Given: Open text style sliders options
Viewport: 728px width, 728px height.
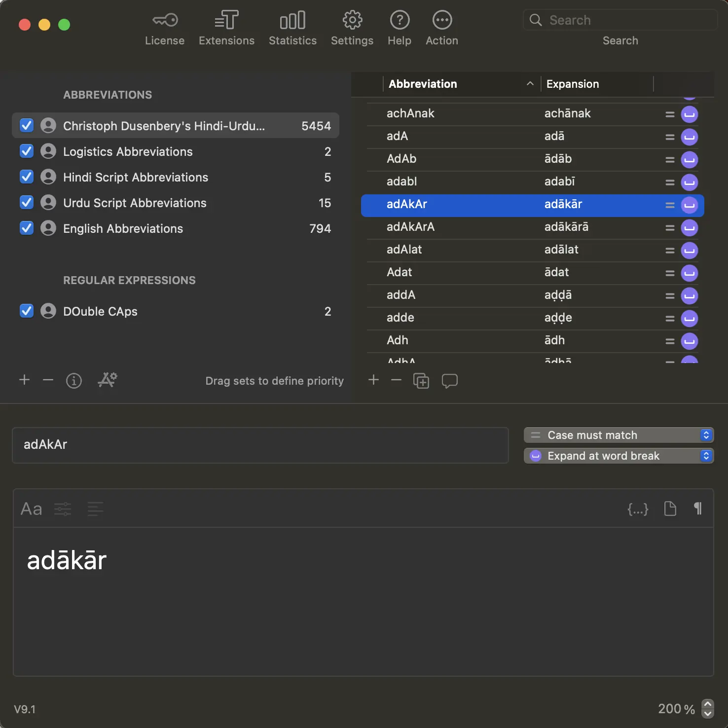Looking at the screenshot, I should coord(63,509).
